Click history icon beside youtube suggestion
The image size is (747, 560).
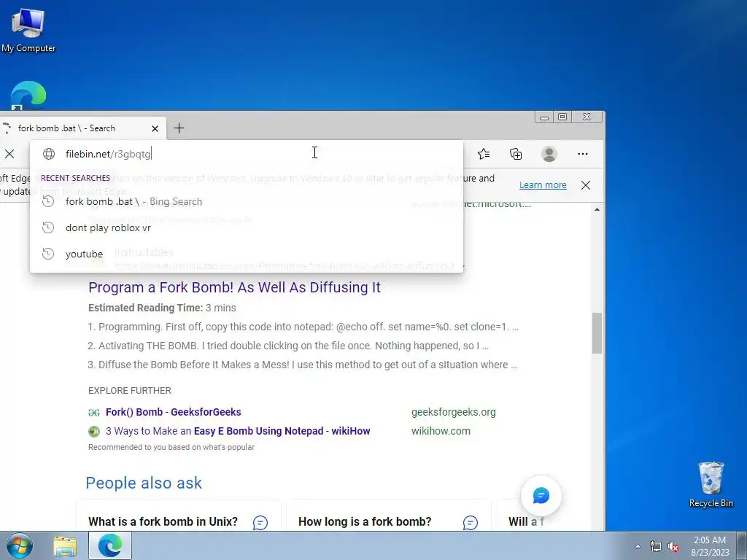point(48,254)
